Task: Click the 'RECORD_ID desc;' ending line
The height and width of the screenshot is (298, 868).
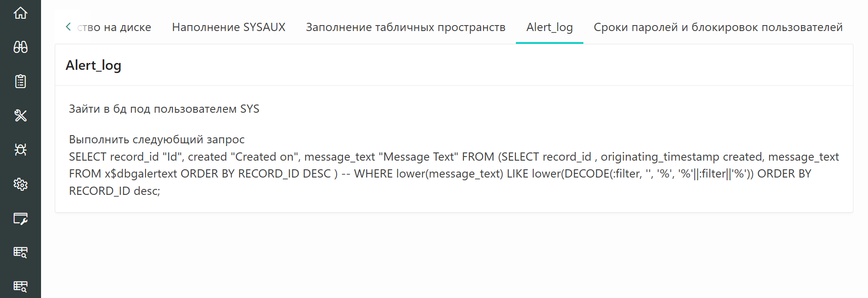Action: pyautogui.click(x=114, y=191)
